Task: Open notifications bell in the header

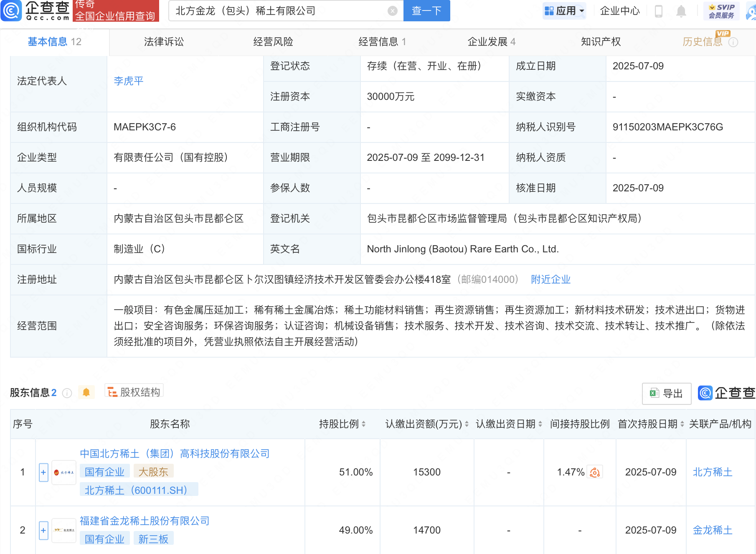Action: [681, 11]
